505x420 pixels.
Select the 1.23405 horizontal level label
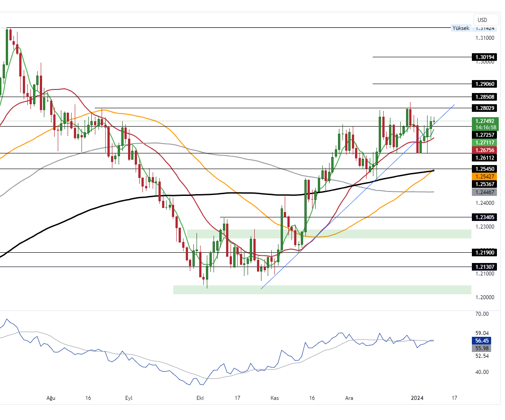coord(485,217)
